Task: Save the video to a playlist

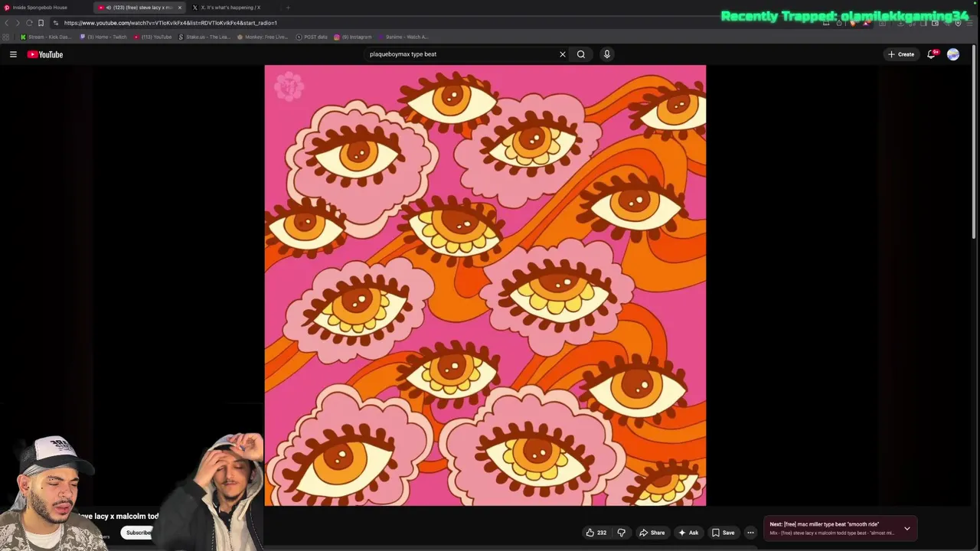Action: tap(724, 533)
